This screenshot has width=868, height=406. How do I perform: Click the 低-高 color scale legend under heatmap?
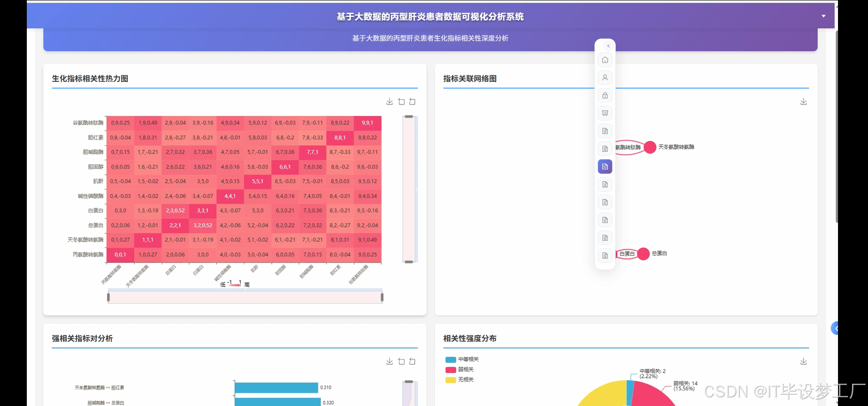[235, 284]
